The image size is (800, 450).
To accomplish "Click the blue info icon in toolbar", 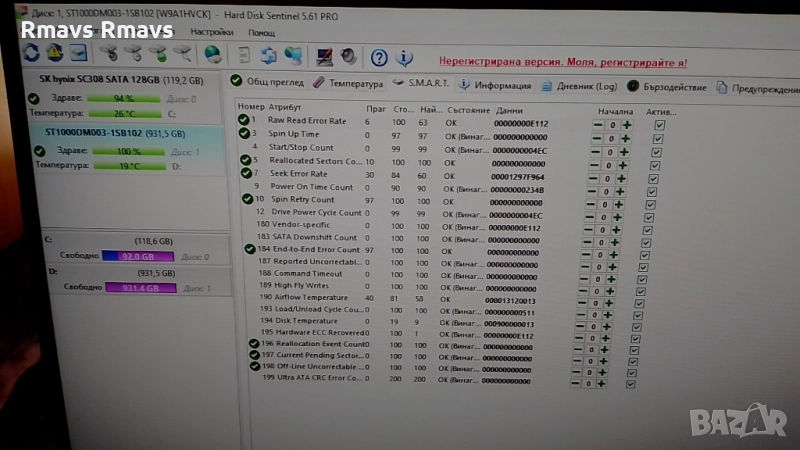I will coord(404,57).
